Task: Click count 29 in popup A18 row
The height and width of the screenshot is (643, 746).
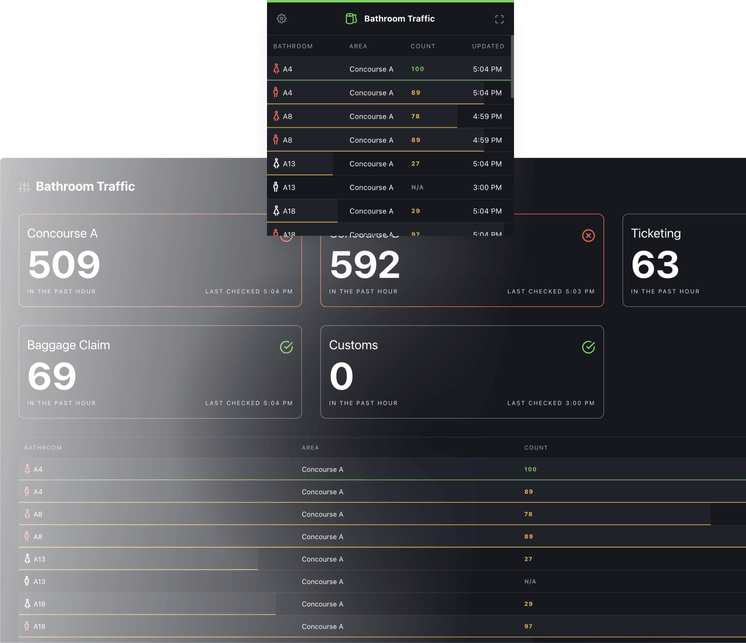Action: [415, 211]
